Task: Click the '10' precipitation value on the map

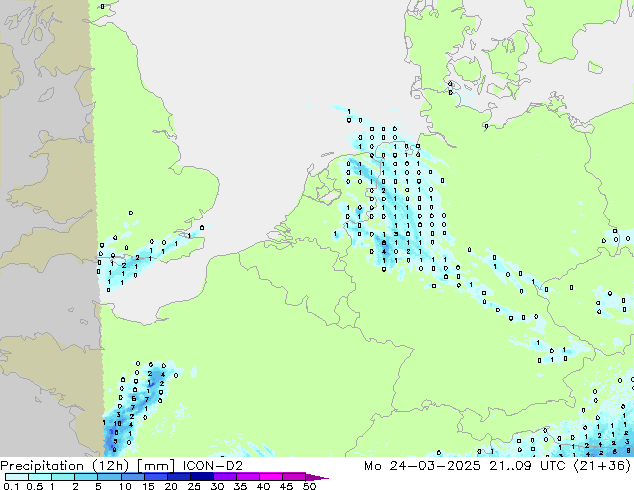Action: 117,424
